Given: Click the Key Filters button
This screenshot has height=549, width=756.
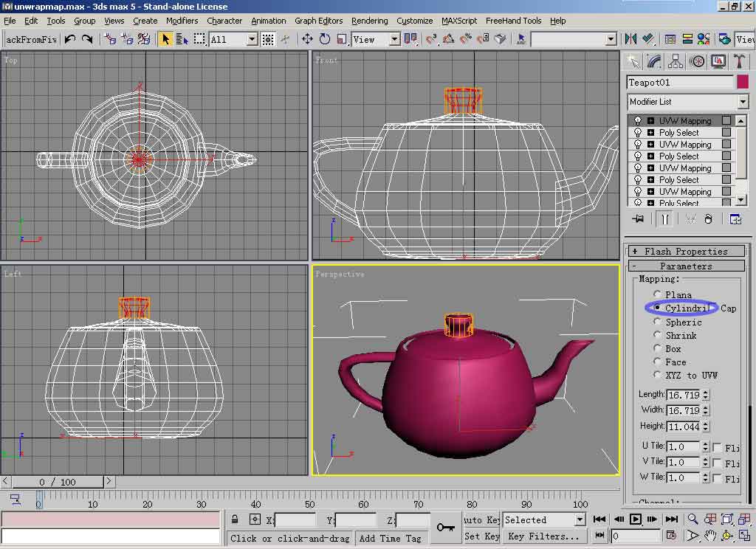Looking at the screenshot, I should [543, 536].
